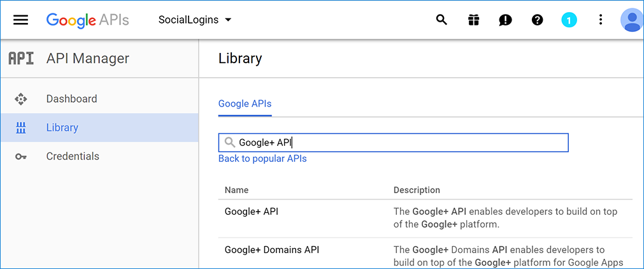
Task: Open the hamburger navigation menu
Action: tap(21, 20)
